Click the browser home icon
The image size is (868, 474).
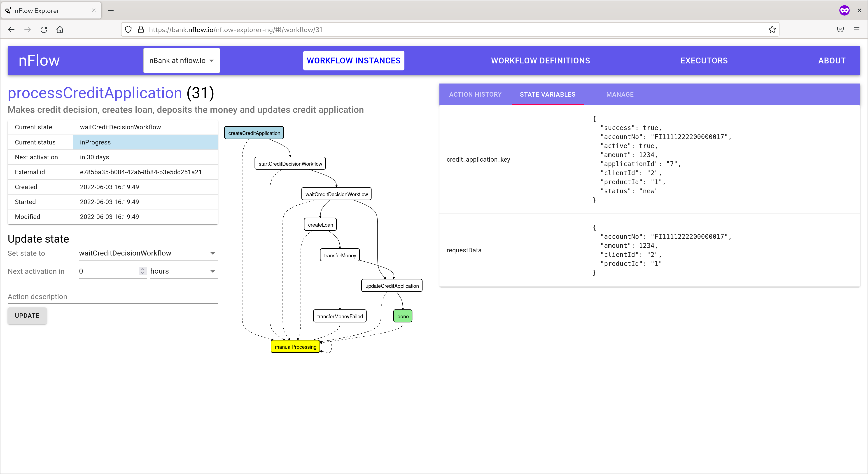60,30
